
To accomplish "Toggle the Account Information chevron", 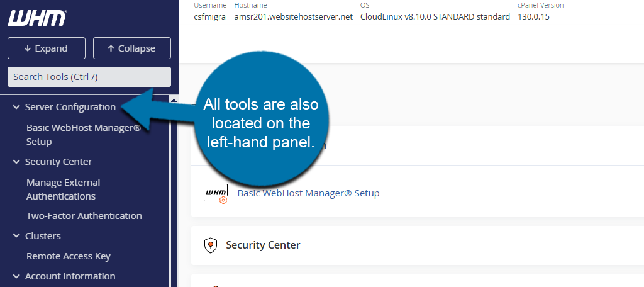I will (16, 276).
